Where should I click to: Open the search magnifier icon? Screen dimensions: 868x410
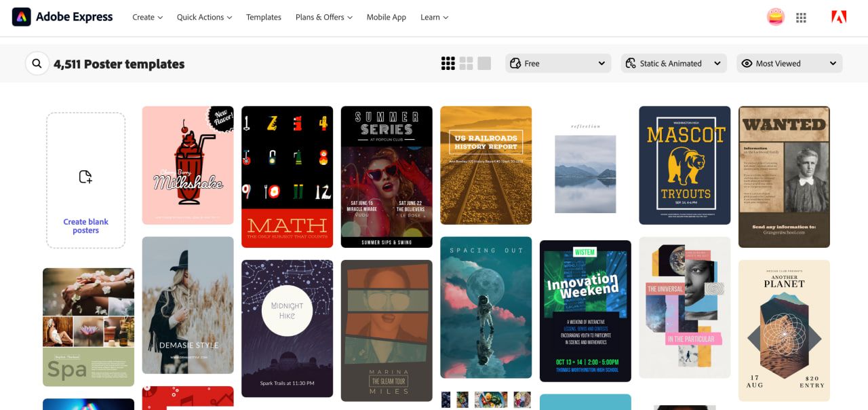[x=37, y=64]
